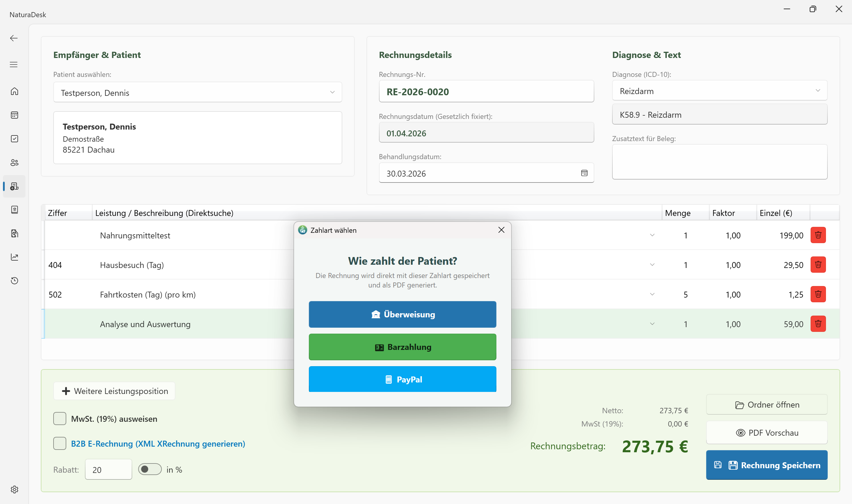
Task: Open the journal/book icon in sidebar
Action: click(14, 209)
